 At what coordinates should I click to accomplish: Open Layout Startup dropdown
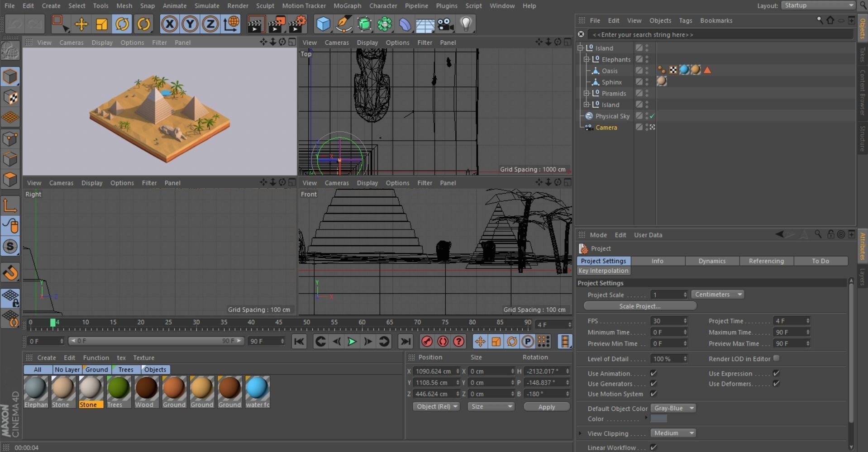point(818,5)
